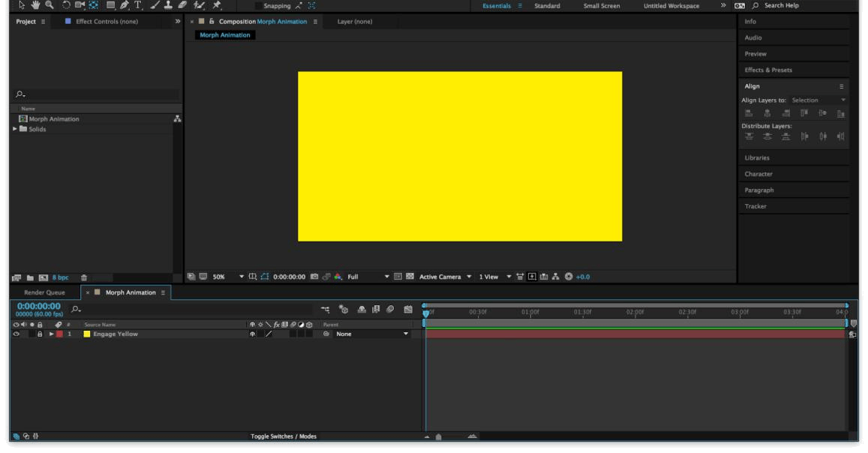Expand the Solids folder

pyautogui.click(x=15, y=129)
